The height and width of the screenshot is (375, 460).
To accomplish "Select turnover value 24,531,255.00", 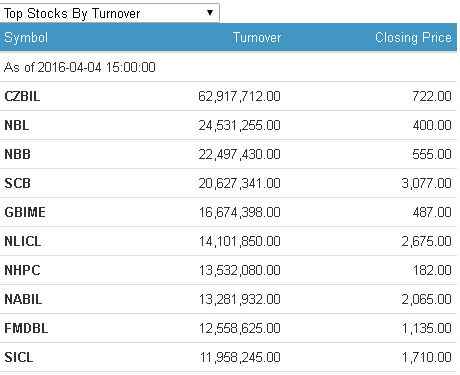I will (x=239, y=125).
